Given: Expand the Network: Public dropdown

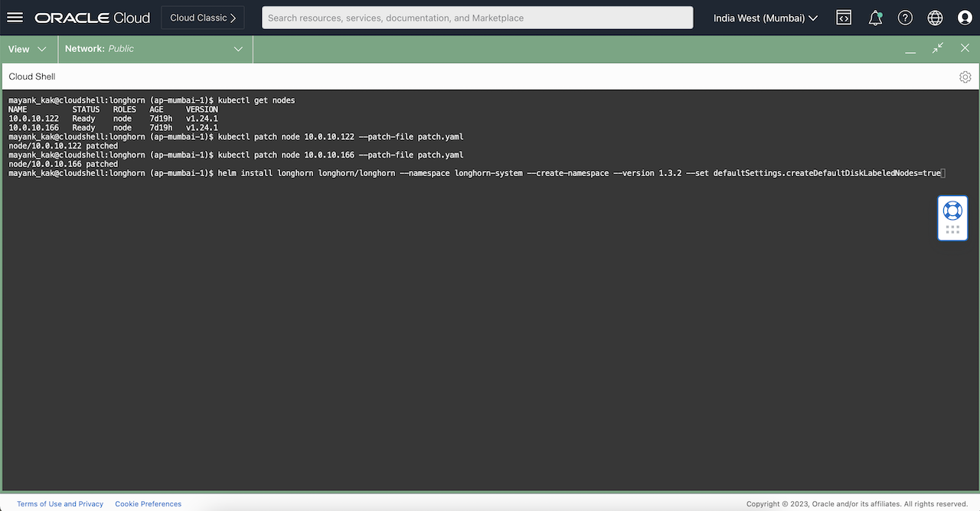Looking at the screenshot, I should (x=155, y=49).
